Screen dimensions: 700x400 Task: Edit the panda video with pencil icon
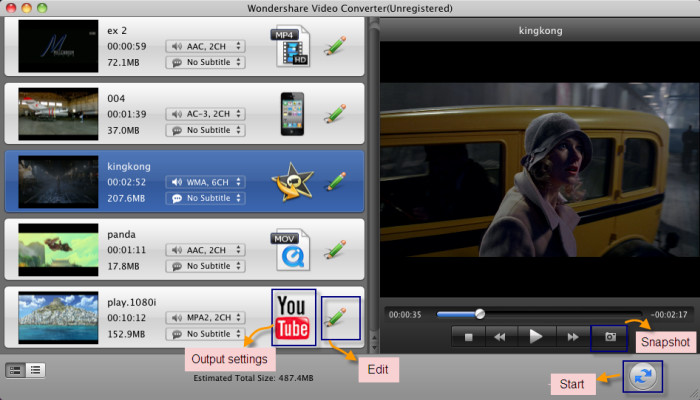tap(336, 250)
